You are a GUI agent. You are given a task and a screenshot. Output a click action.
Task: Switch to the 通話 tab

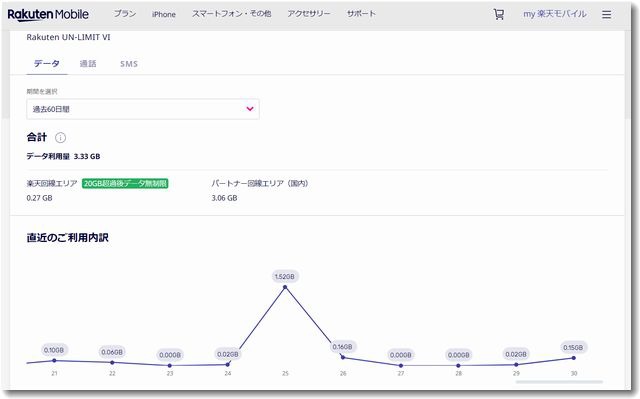(88, 64)
